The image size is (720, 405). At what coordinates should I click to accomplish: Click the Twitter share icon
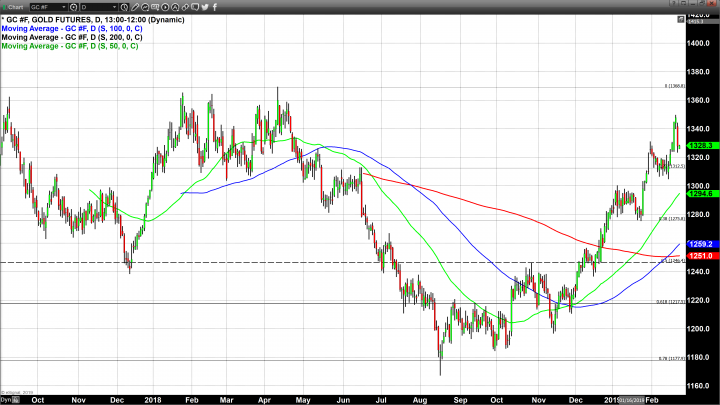tap(206, 7)
